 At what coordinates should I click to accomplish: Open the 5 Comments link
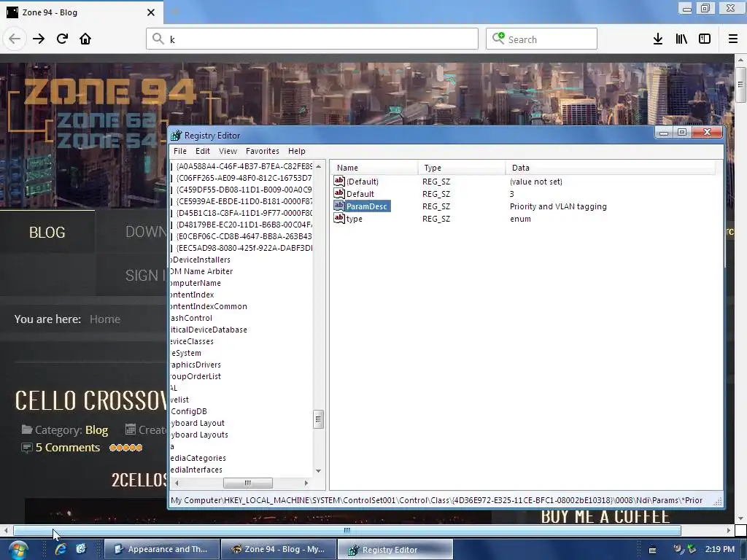68,448
